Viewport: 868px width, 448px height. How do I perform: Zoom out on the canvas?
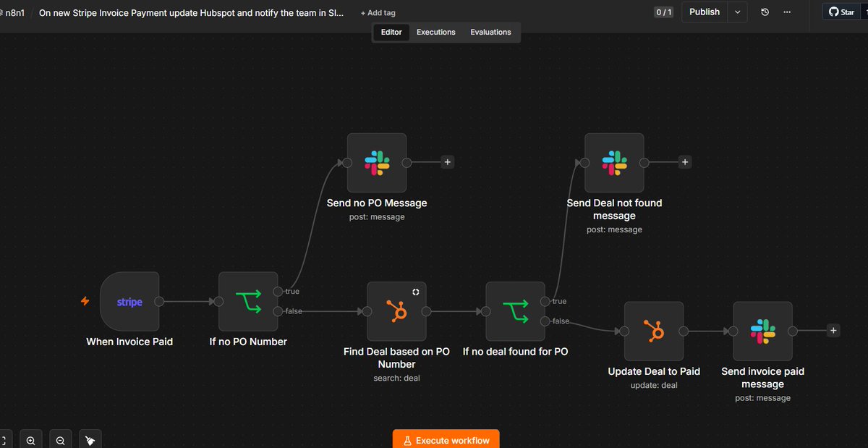coord(60,440)
